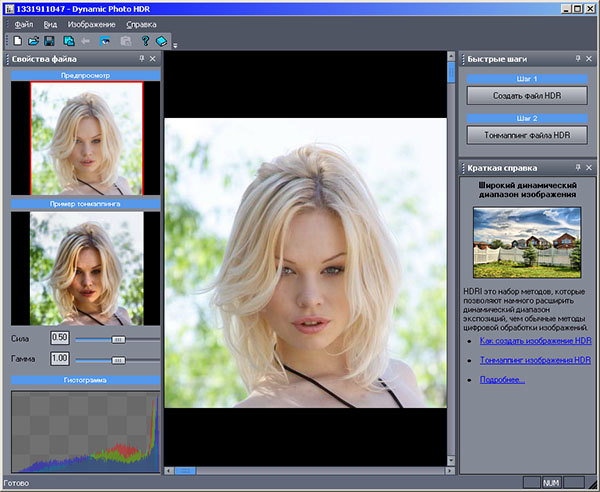This screenshot has height=492, width=600.
Task: Open a file using the folder icon
Action: 33,41
